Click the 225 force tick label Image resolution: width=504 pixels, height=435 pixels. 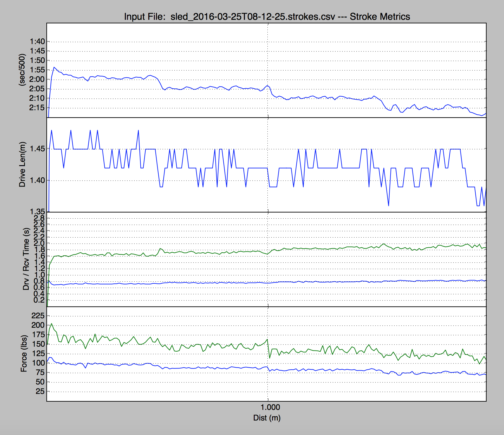(x=38, y=316)
